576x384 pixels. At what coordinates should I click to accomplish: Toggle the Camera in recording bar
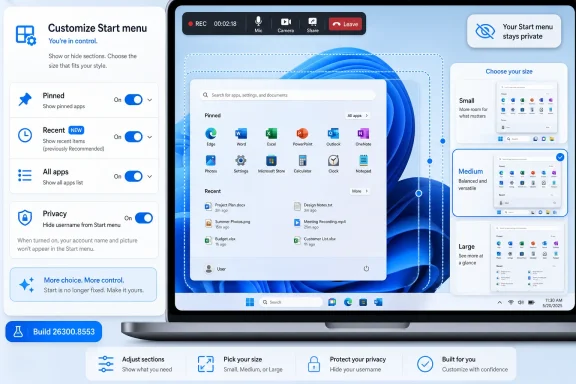click(285, 24)
